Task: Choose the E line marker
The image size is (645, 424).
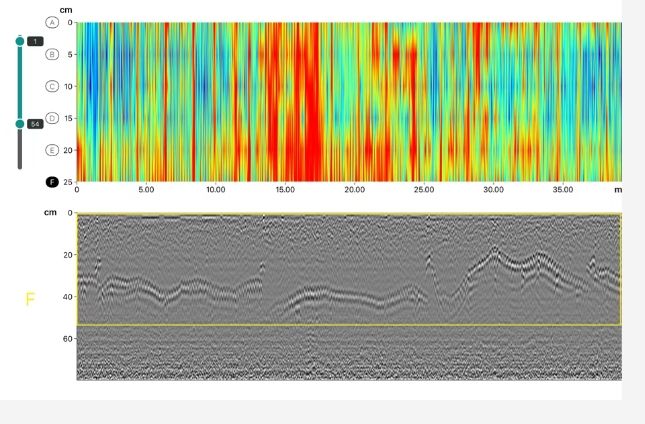Action: pyautogui.click(x=53, y=150)
